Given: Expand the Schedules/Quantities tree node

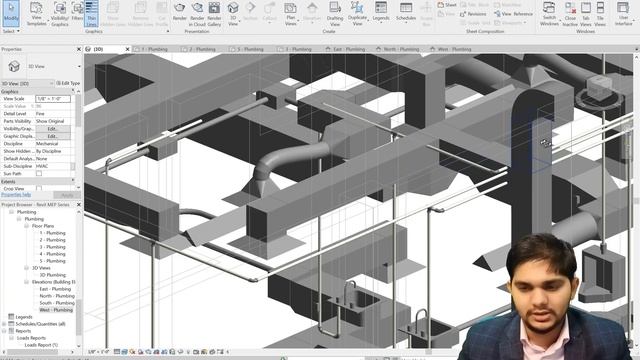Looking at the screenshot, I should click(4, 324).
